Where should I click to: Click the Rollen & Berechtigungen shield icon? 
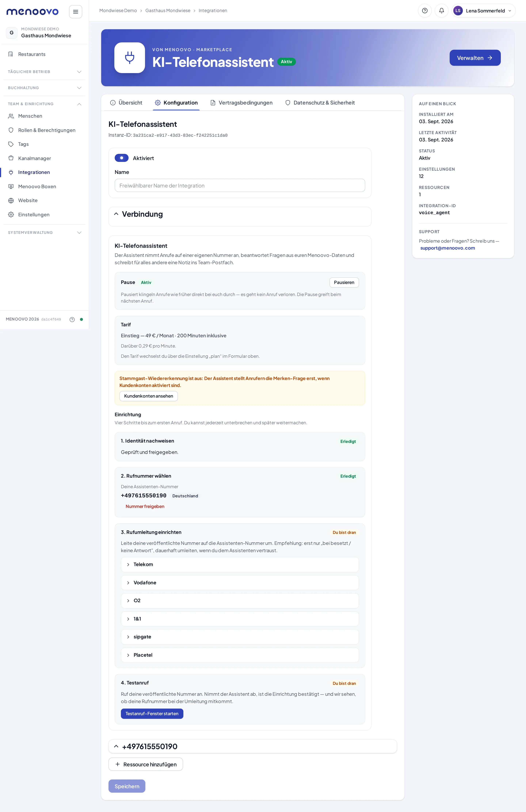click(x=11, y=130)
